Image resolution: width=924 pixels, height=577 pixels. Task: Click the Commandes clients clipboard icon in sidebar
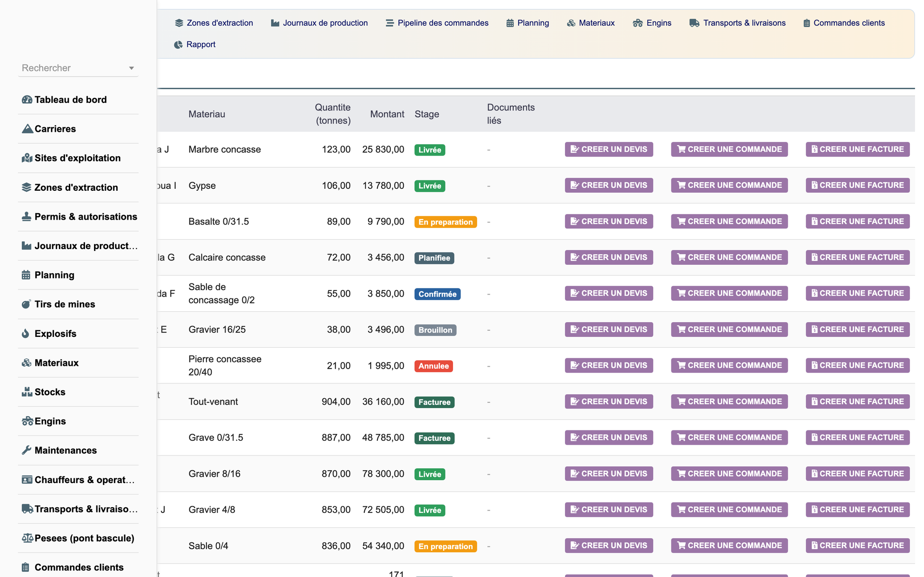pos(26,567)
